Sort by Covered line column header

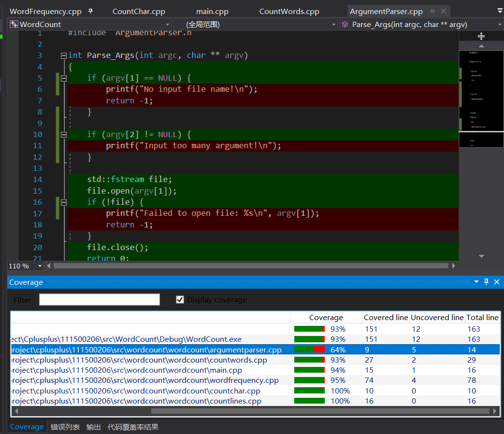point(386,318)
